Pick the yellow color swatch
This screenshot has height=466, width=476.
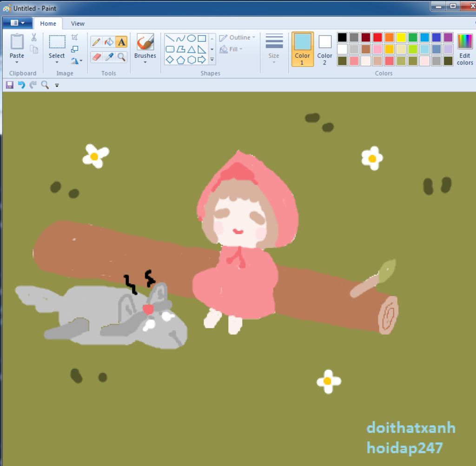click(401, 37)
